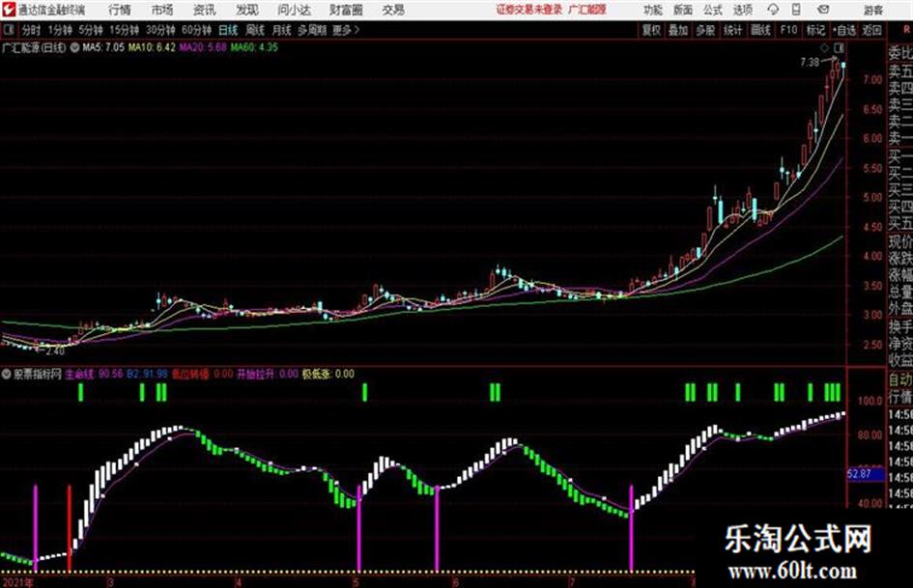
Task: Select the 日线 daily chart tab
Action: pos(228,30)
